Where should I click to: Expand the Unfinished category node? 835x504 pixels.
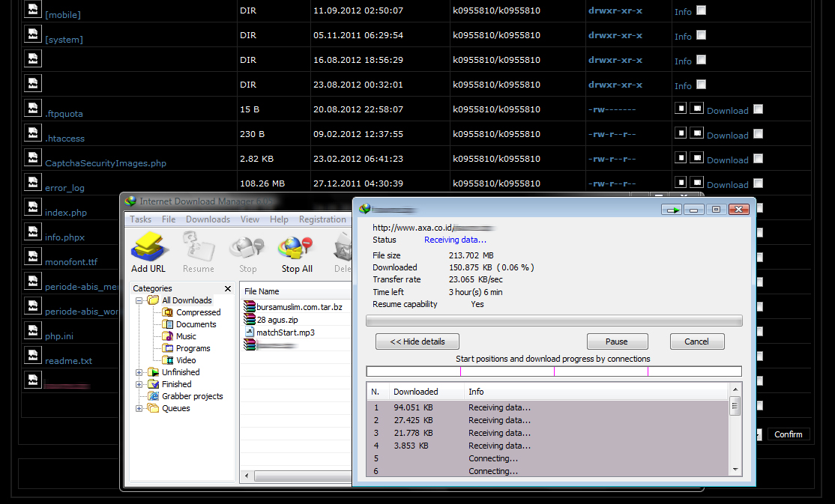[139, 372]
